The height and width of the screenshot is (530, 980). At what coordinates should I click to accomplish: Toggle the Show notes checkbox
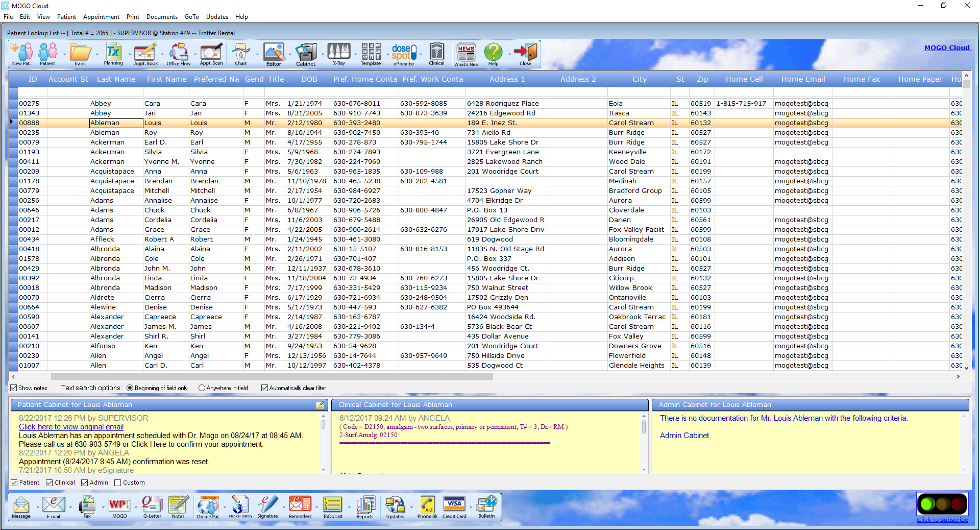(x=14, y=388)
